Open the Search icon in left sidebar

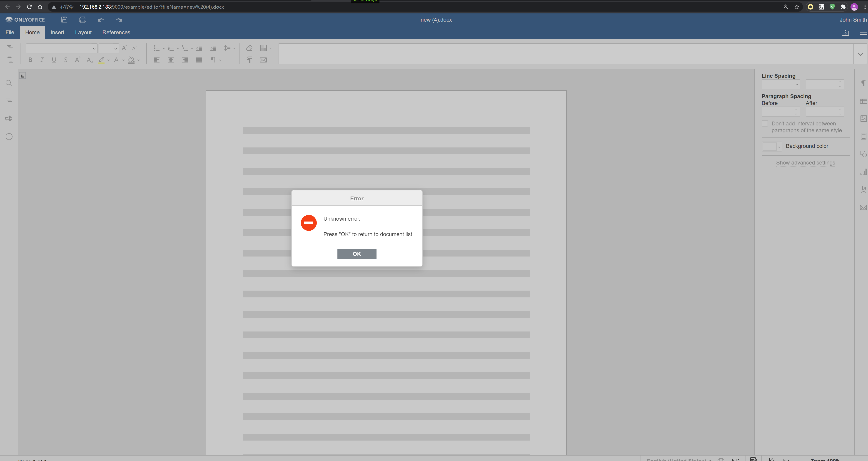9,83
